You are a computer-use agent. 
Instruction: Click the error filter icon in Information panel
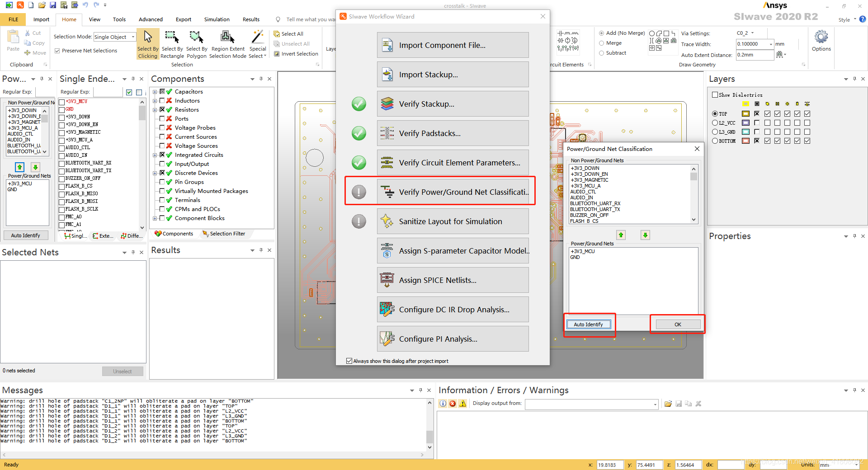pyautogui.click(x=453, y=404)
